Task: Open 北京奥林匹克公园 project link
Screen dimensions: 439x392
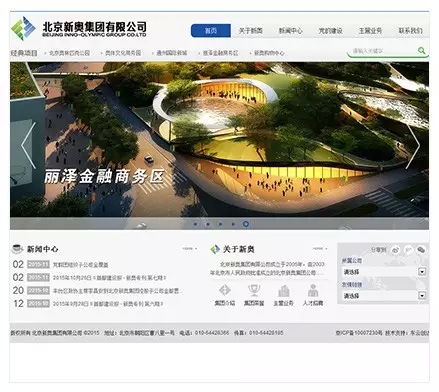Action: coord(69,53)
